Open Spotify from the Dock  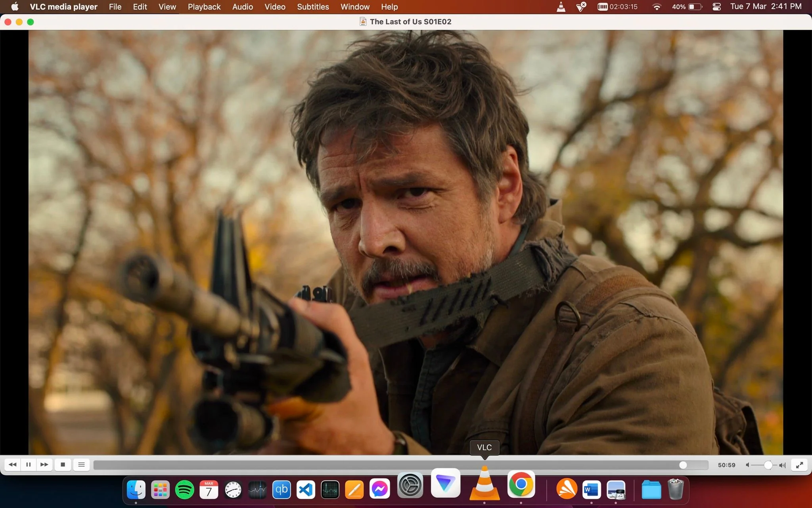tap(184, 489)
